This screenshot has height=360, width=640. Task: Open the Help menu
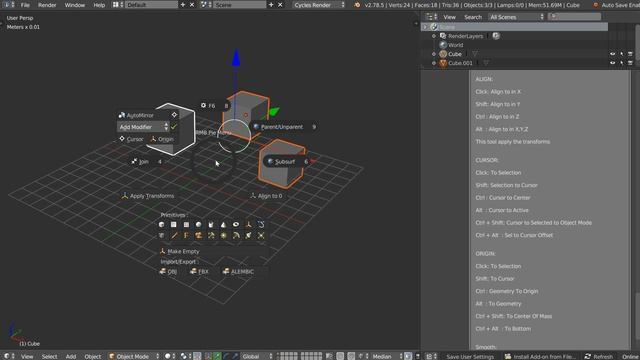coord(99,5)
